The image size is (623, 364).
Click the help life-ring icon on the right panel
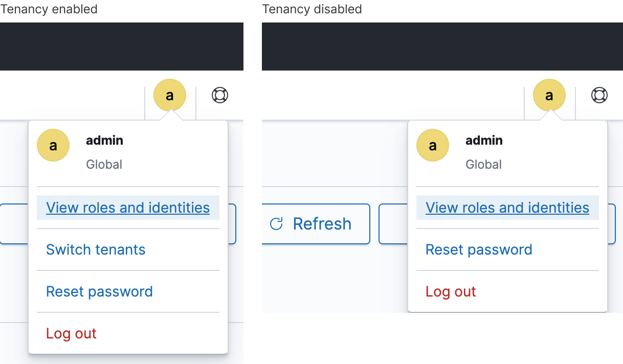pos(599,95)
